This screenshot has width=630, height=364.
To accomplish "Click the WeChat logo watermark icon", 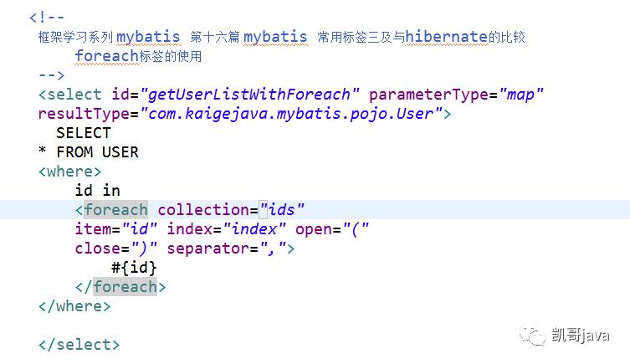I will (534, 336).
